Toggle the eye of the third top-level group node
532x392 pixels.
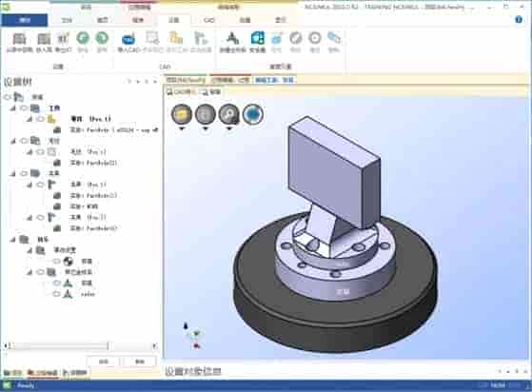(x=24, y=173)
